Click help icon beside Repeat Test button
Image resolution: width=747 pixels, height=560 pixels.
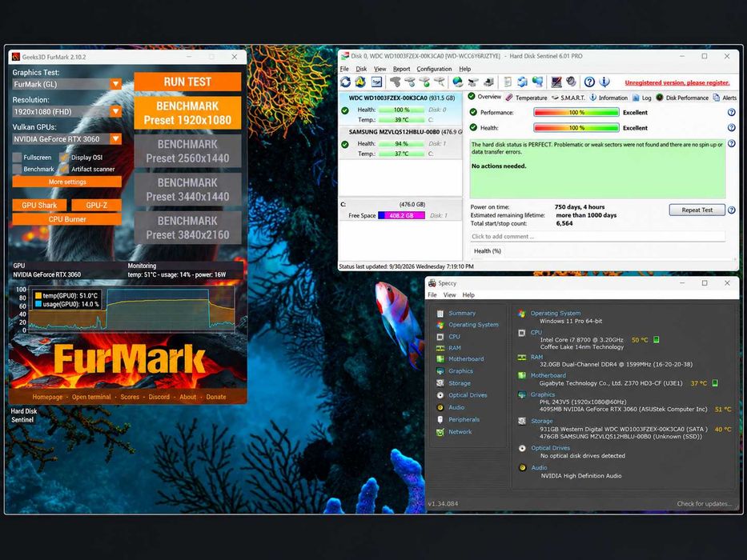pos(731,210)
